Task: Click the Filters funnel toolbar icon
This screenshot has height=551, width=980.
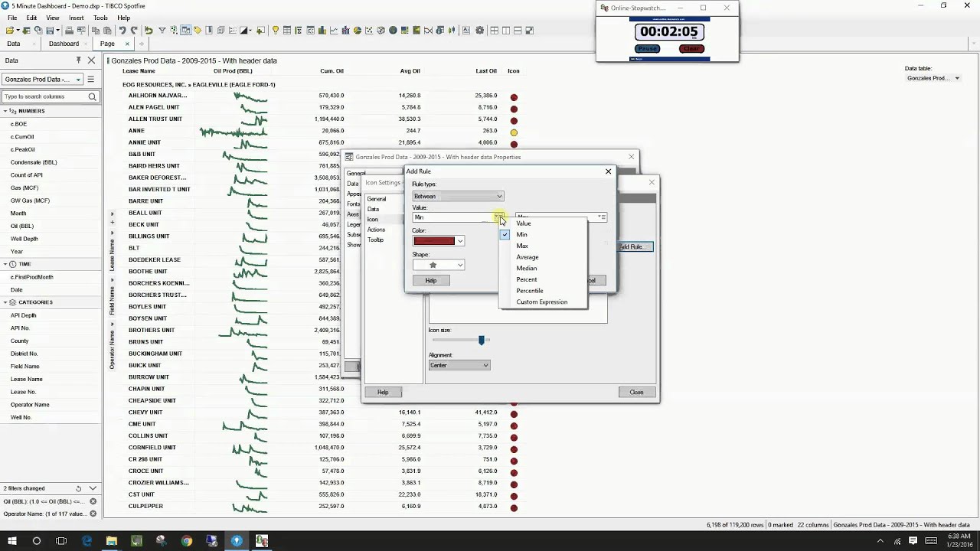Action: point(162,31)
